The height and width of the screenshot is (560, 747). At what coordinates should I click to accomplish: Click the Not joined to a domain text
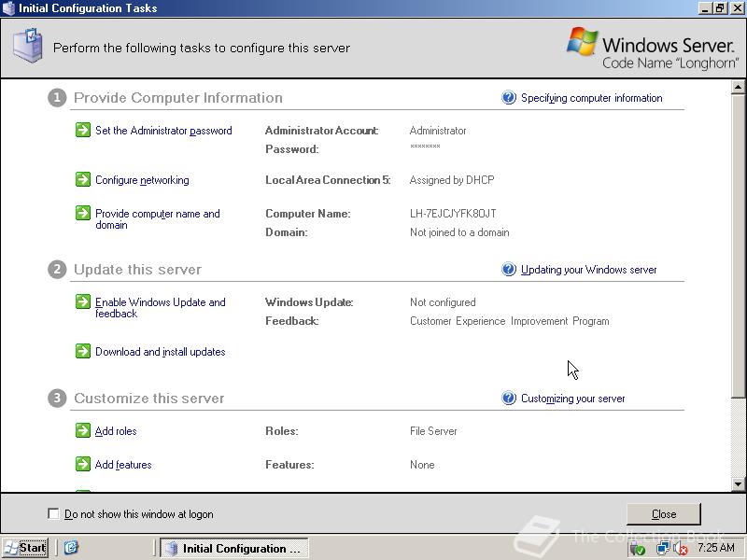click(459, 232)
